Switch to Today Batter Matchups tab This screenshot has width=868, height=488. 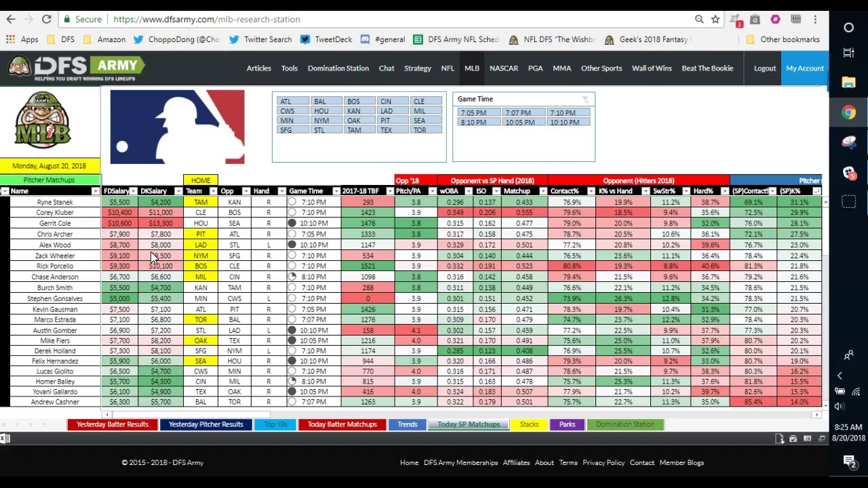tap(342, 425)
